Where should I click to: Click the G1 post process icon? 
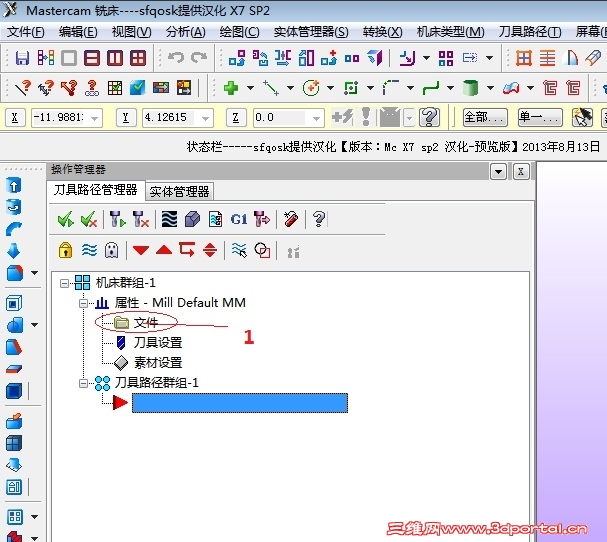(x=238, y=220)
